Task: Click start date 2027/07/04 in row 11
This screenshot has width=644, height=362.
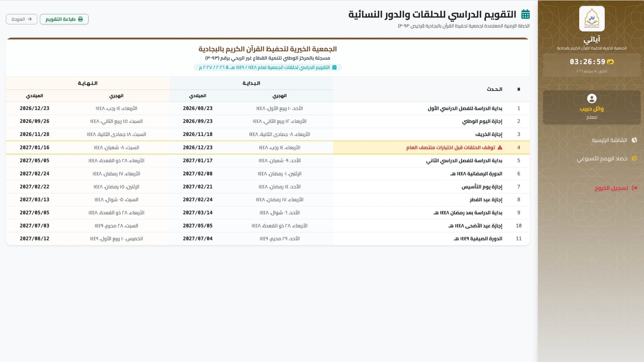Action: coord(198,239)
